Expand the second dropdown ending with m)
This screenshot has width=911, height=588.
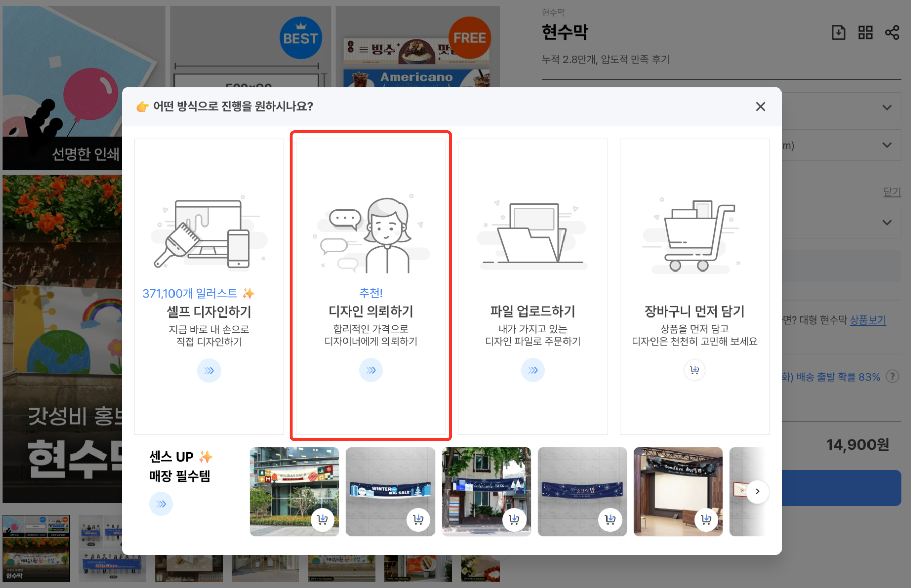[x=887, y=145]
